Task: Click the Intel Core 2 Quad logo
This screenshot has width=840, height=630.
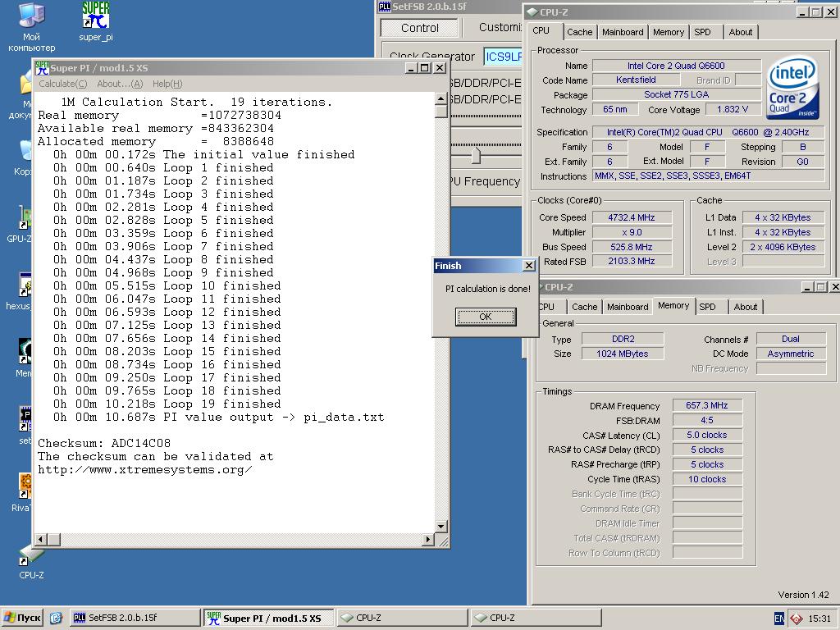Action: coord(792,87)
